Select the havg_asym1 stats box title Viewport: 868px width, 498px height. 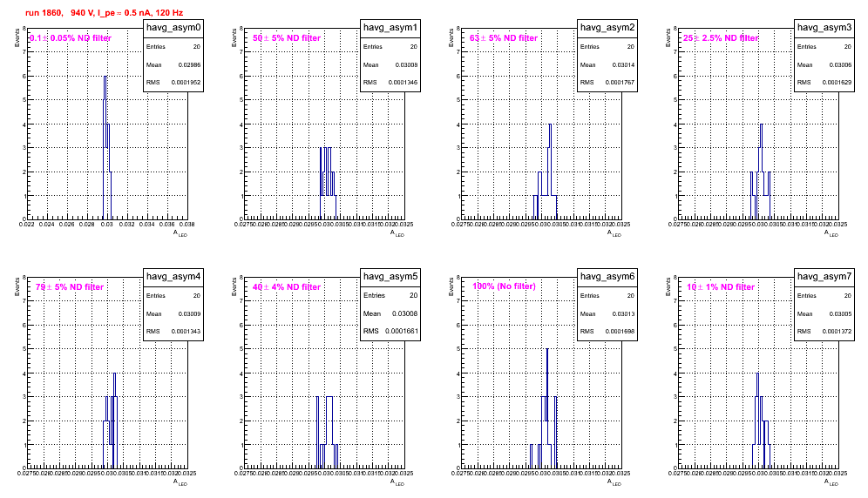click(390, 28)
